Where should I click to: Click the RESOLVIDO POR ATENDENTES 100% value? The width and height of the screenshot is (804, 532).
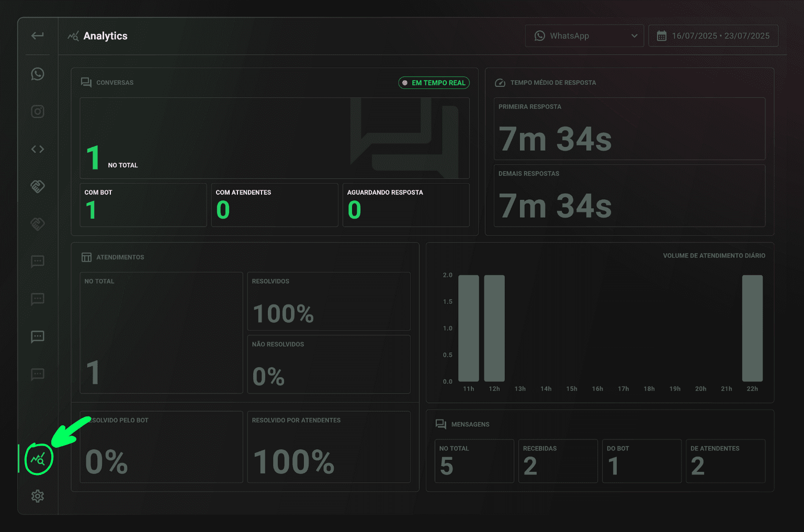(x=294, y=462)
